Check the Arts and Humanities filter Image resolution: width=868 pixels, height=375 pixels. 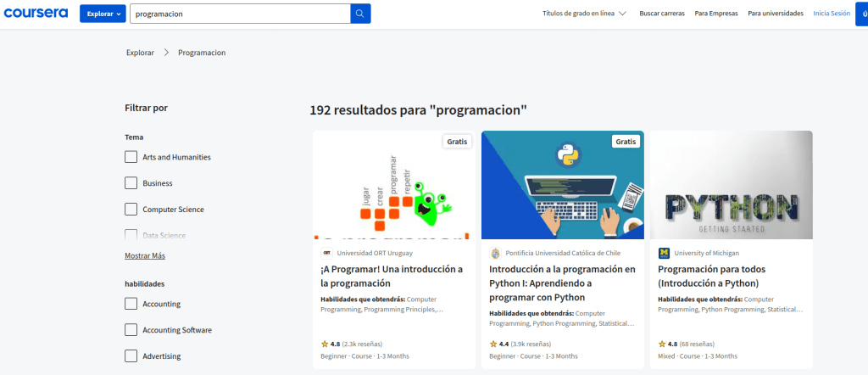(x=131, y=157)
